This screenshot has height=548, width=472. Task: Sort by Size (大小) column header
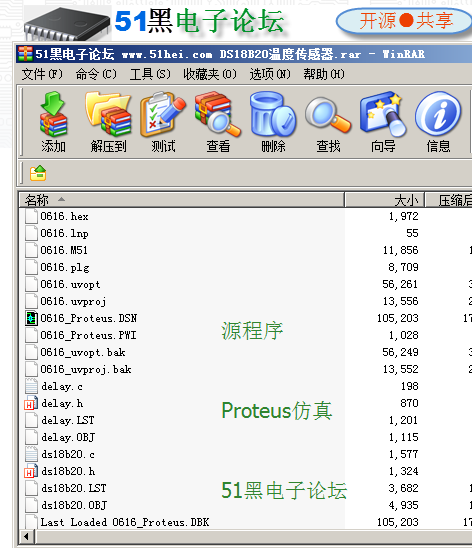click(384, 200)
